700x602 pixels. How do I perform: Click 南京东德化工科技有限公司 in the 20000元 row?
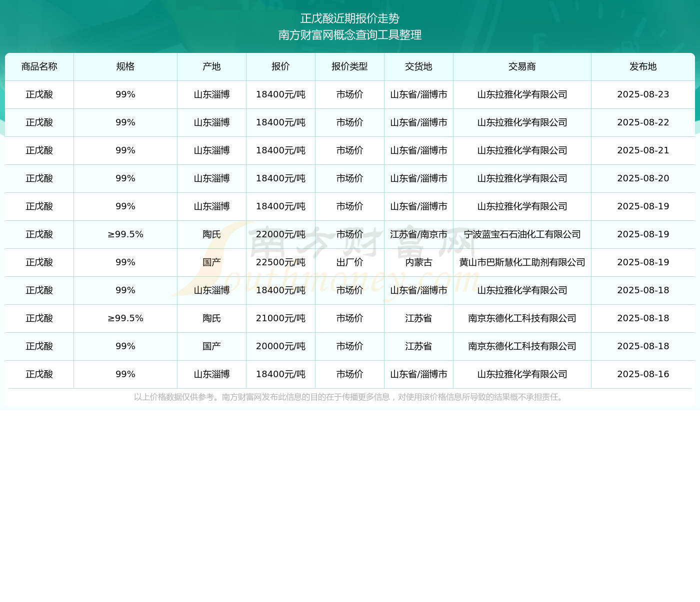[x=522, y=346]
